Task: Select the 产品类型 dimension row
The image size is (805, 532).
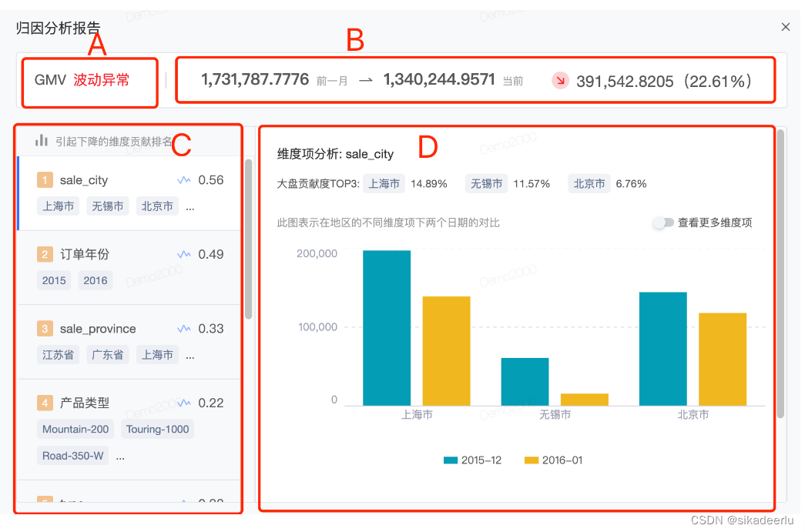Action: 129,430
